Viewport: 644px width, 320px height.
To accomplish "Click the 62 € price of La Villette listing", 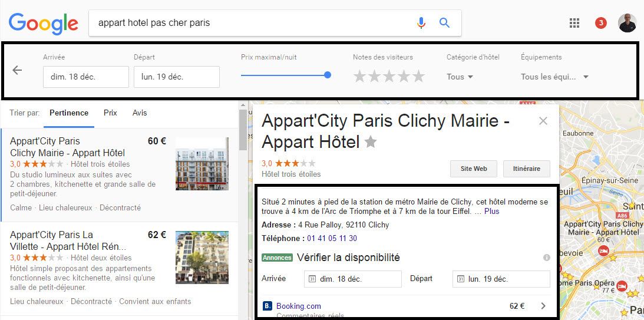I will [157, 235].
